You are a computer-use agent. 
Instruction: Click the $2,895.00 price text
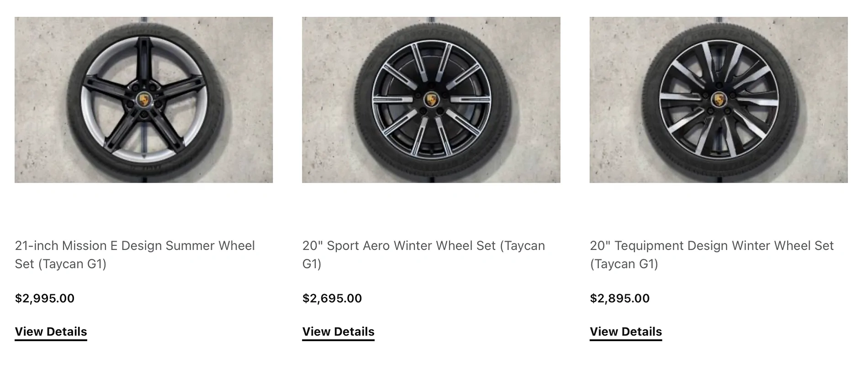[x=619, y=298]
